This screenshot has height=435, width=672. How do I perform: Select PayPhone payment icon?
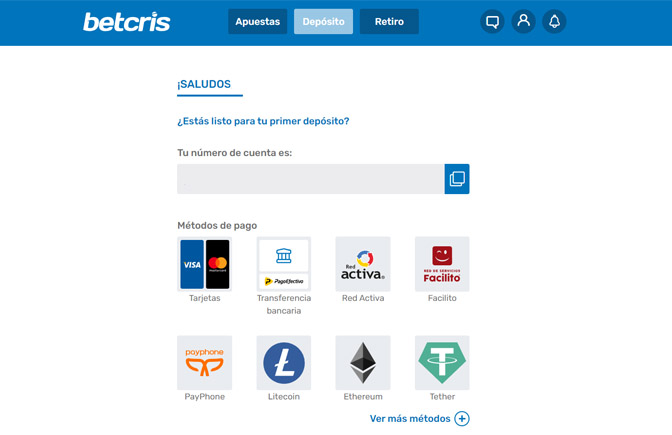point(205,363)
